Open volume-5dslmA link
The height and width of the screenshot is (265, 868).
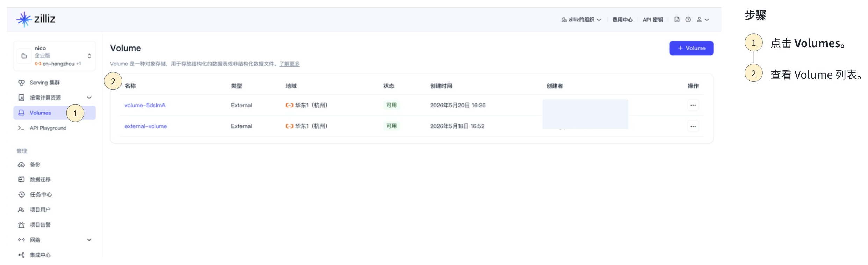pos(145,105)
